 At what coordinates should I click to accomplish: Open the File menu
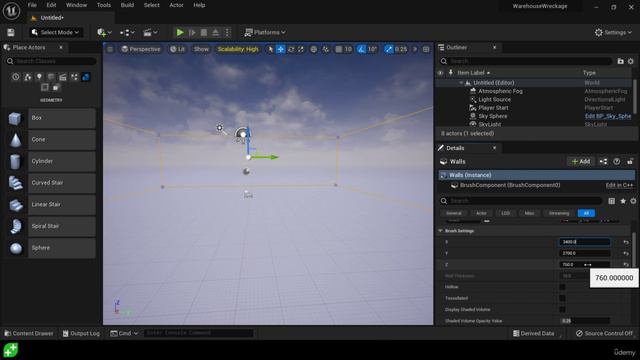tap(32, 5)
